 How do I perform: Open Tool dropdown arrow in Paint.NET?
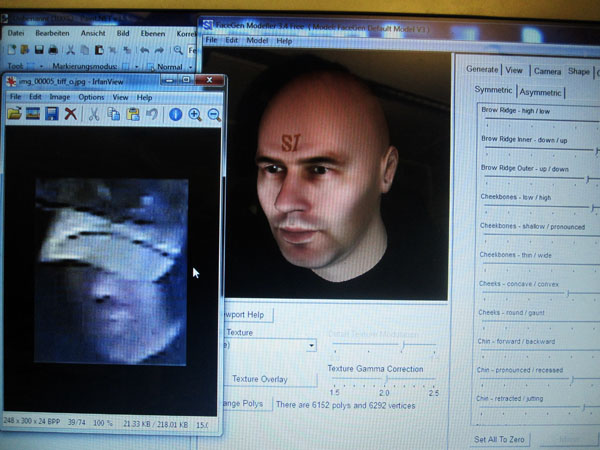[41, 67]
